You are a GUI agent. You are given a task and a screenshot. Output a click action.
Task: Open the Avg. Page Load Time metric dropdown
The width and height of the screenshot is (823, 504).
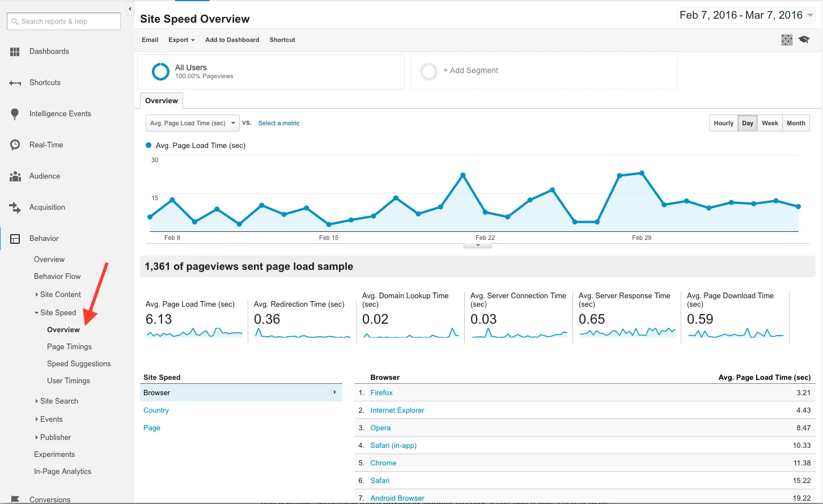193,123
